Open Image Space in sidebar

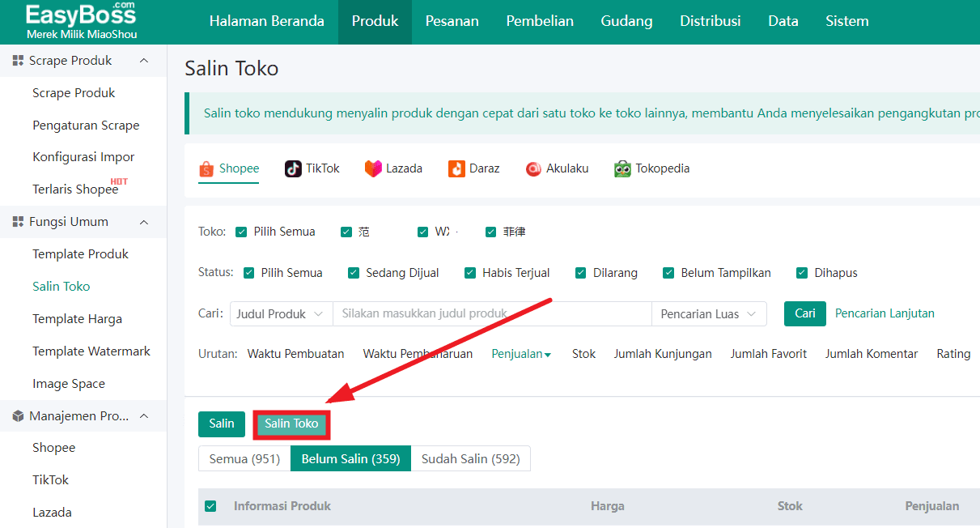[69, 384]
